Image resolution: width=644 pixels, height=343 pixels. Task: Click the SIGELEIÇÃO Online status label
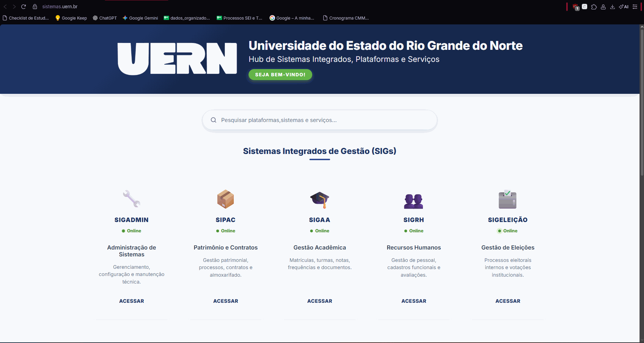(x=507, y=231)
